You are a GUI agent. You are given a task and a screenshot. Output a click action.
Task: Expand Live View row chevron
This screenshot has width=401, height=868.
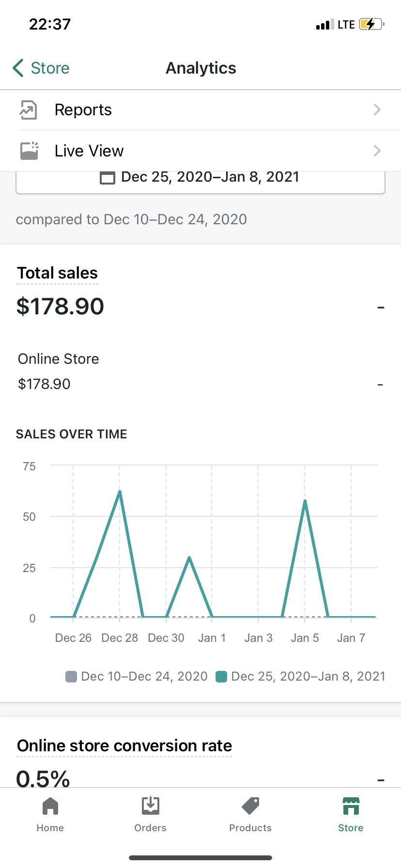click(x=377, y=151)
